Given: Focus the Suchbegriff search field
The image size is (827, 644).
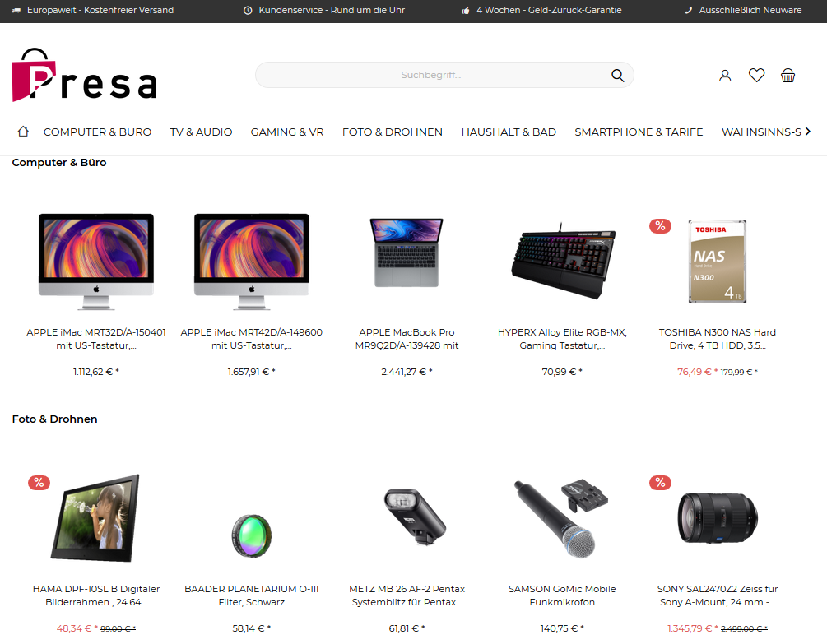Looking at the screenshot, I should click(x=430, y=76).
